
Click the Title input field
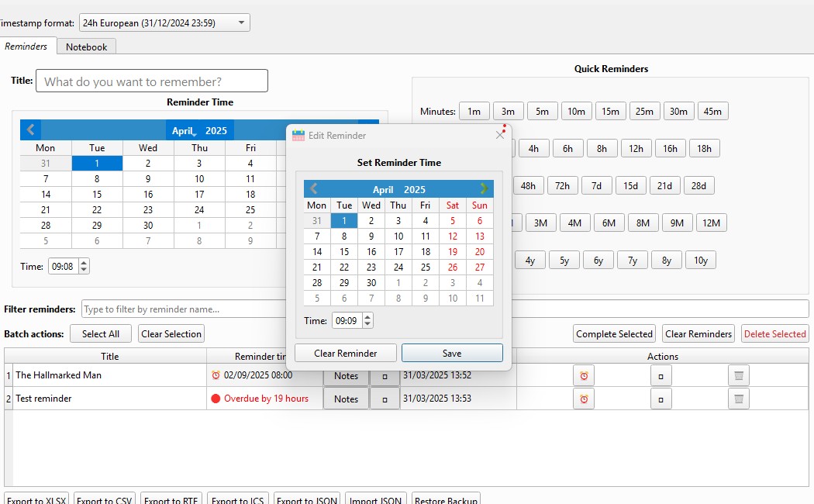pyautogui.click(x=152, y=81)
